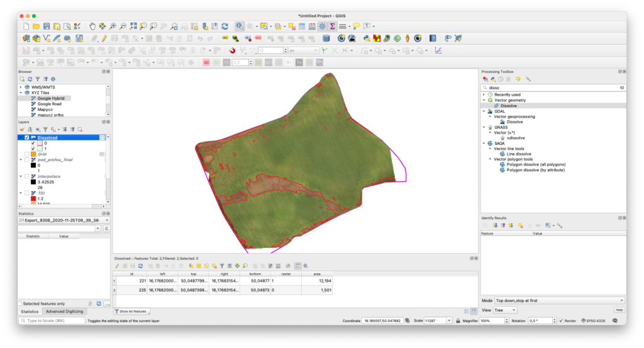Activate the Identify Features tool
This screenshot has width=644, height=348.
[240, 26]
